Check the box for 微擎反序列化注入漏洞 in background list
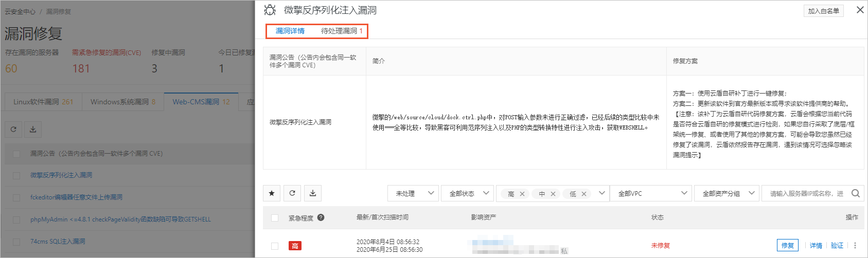 point(16,175)
